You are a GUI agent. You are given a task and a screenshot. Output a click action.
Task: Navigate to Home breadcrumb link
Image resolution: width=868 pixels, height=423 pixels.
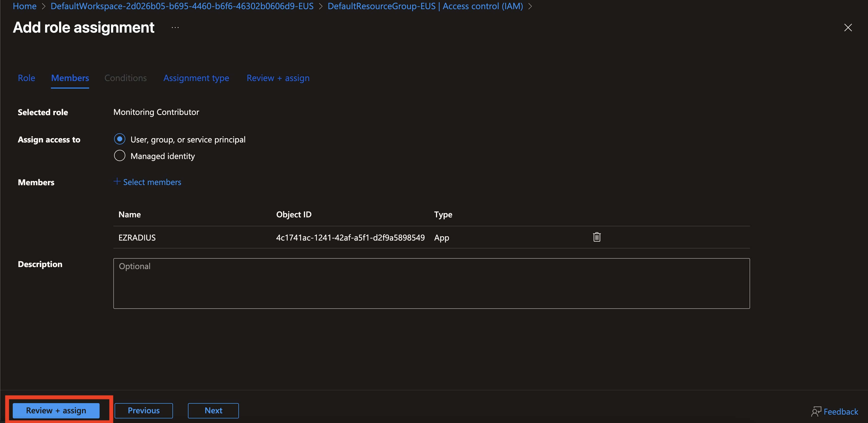point(25,6)
